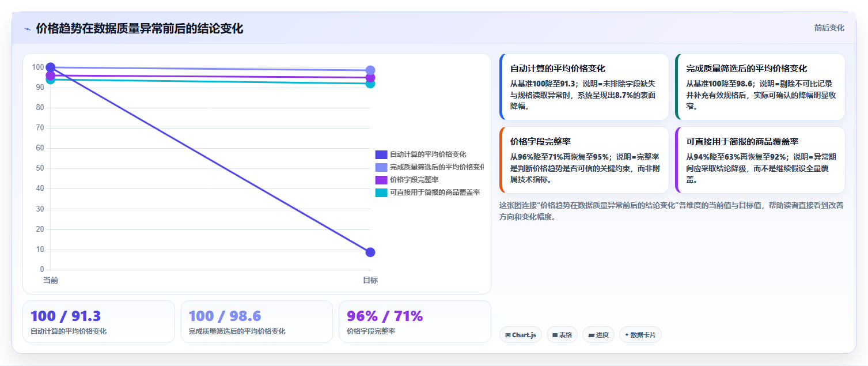Click the 96% / 71% stat value

(385, 316)
